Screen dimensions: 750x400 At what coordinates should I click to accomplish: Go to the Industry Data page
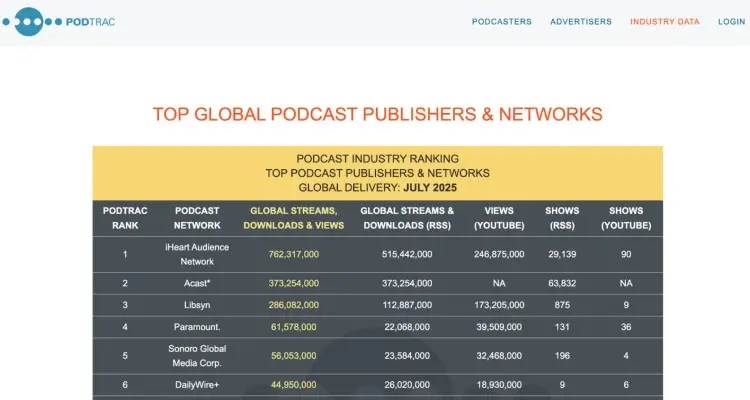pyautogui.click(x=664, y=22)
